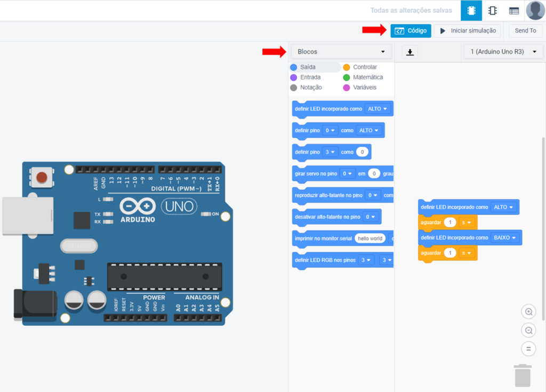Image resolution: width=546 pixels, height=392 pixels.
Task: Click the Código button
Action: coord(411,31)
